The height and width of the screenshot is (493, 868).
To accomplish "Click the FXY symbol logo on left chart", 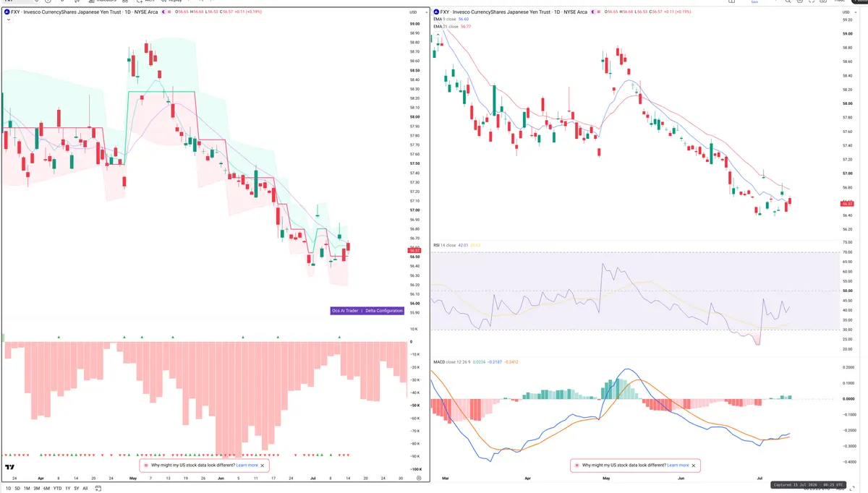I will click(x=7, y=12).
